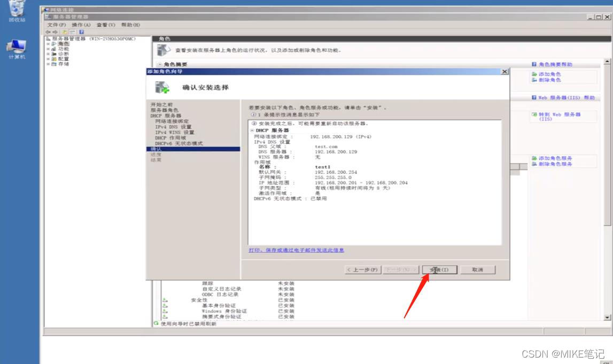Viewport: 613px width, 364px height.
Task: Collapse the 角色摘要 section
Action: (159, 64)
